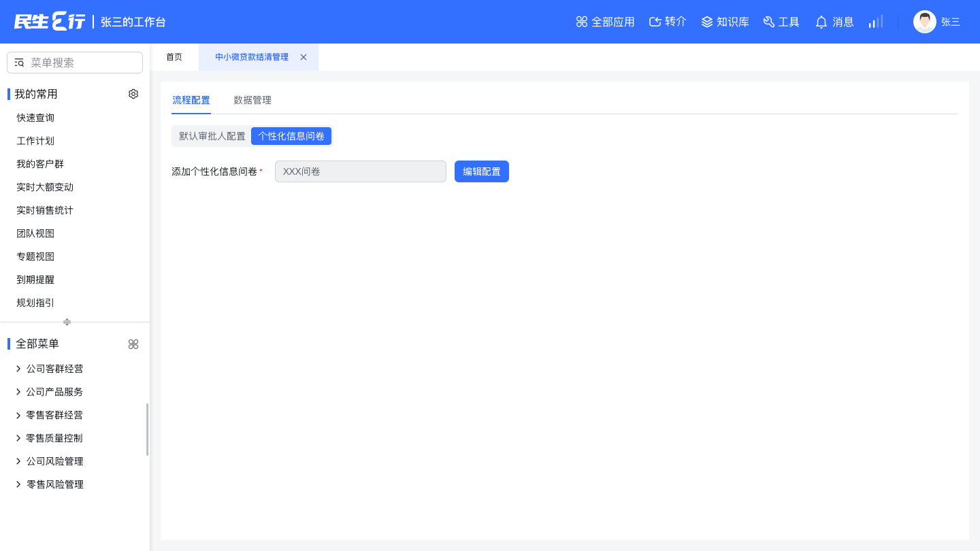Open 规划指引 menu item

pos(35,303)
